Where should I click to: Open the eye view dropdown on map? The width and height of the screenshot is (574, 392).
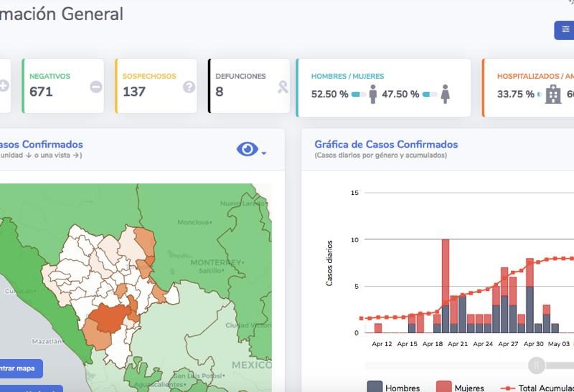tap(247, 149)
